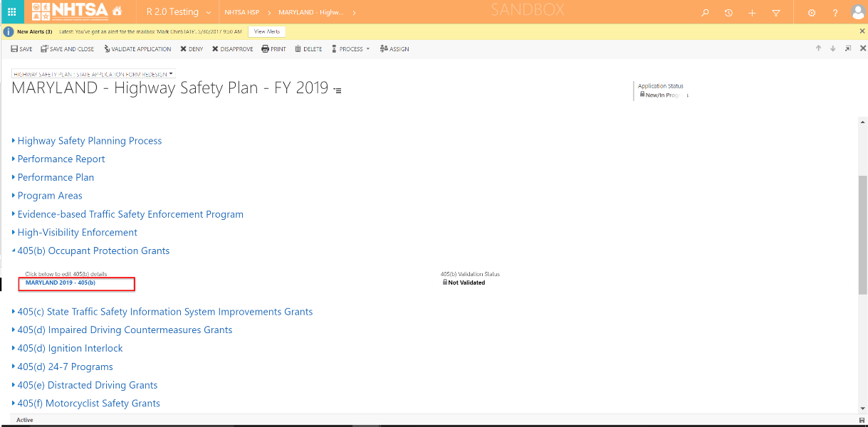Expand 405(c) State Traffic Safety Information section
Screen dimensions: 868x427
[x=162, y=312]
